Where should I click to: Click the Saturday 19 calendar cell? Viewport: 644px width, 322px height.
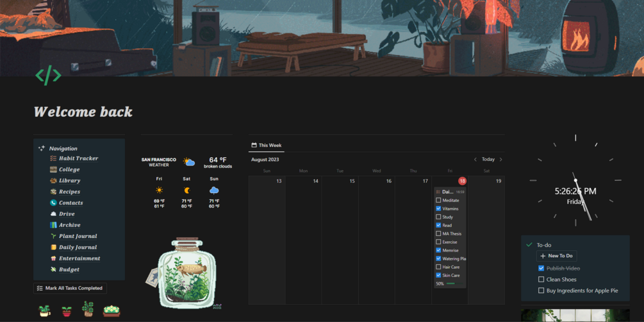tap(486, 240)
